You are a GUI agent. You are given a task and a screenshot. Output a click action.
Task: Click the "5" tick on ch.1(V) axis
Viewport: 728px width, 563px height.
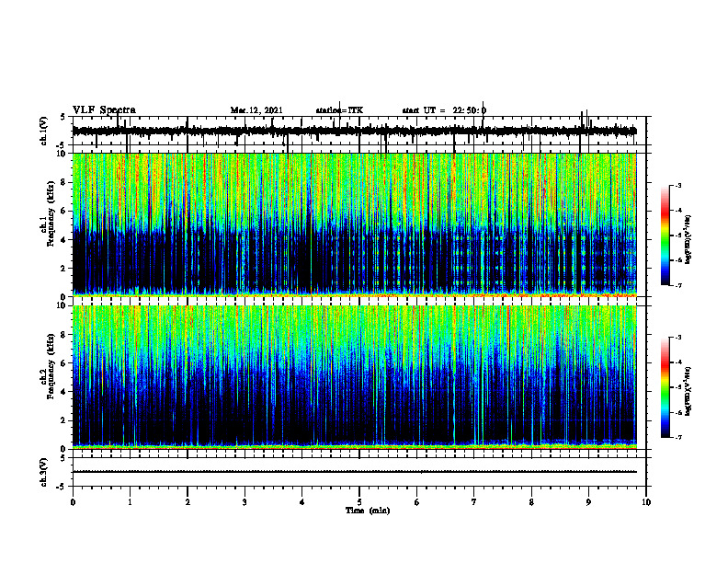click(63, 117)
